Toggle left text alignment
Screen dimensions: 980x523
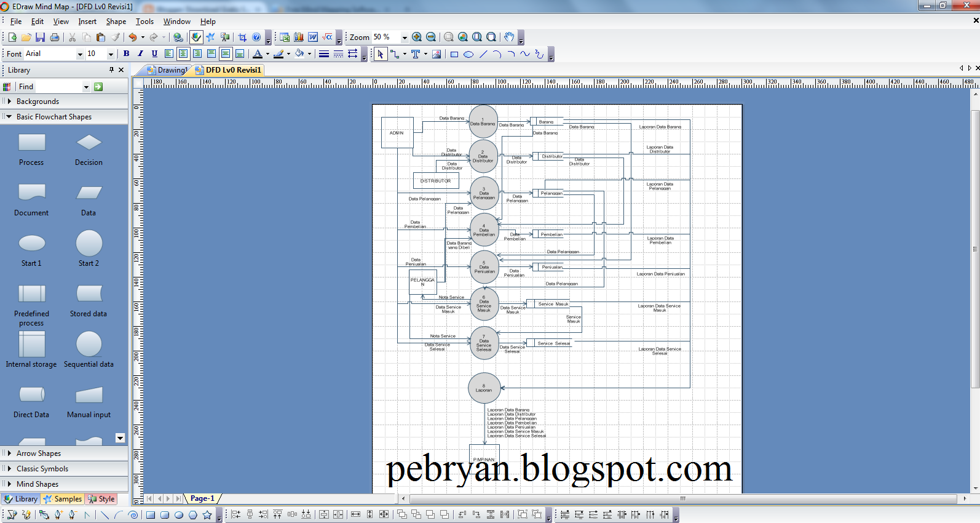tap(168, 54)
